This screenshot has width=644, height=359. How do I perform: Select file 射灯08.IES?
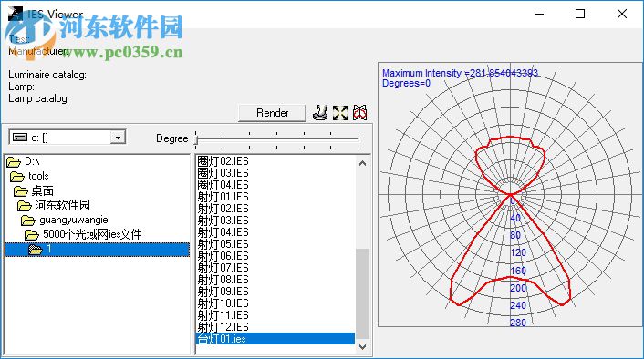pyautogui.click(x=223, y=280)
